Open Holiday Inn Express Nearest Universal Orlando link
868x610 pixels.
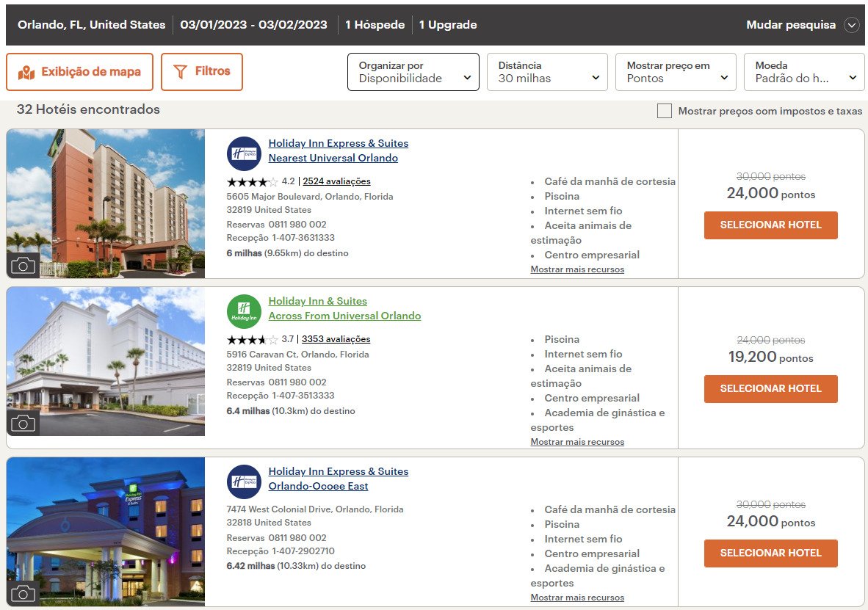(x=339, y=150)
